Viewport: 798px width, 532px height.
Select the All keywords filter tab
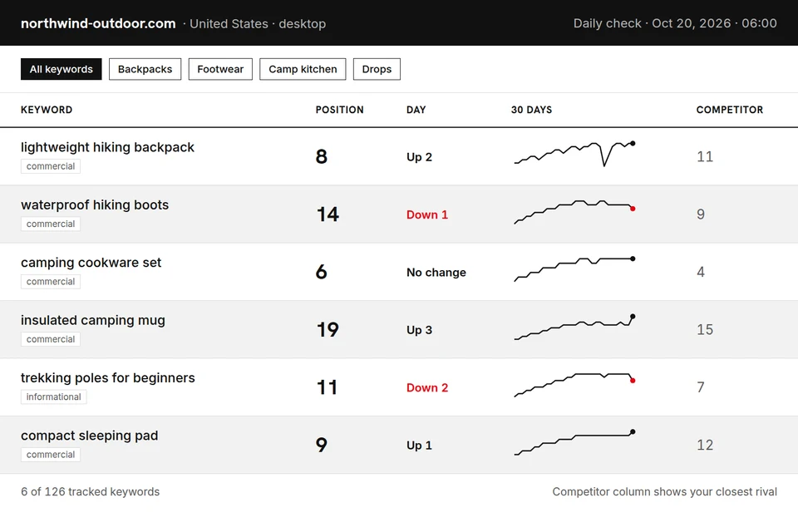61,69
